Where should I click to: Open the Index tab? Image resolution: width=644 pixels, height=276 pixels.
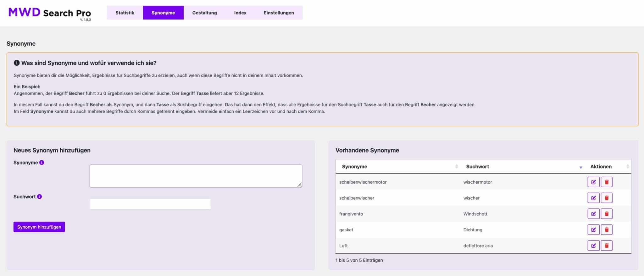[x=240, y=13]
